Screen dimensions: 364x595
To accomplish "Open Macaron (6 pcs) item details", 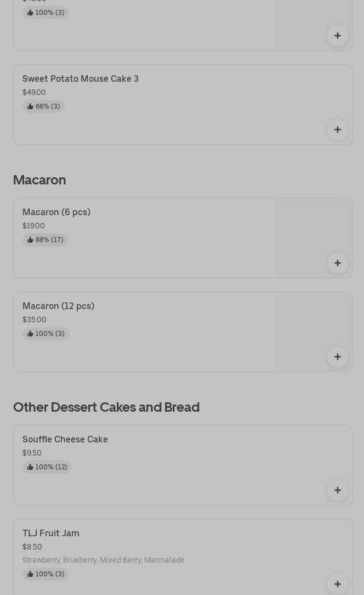I will 56,212.
